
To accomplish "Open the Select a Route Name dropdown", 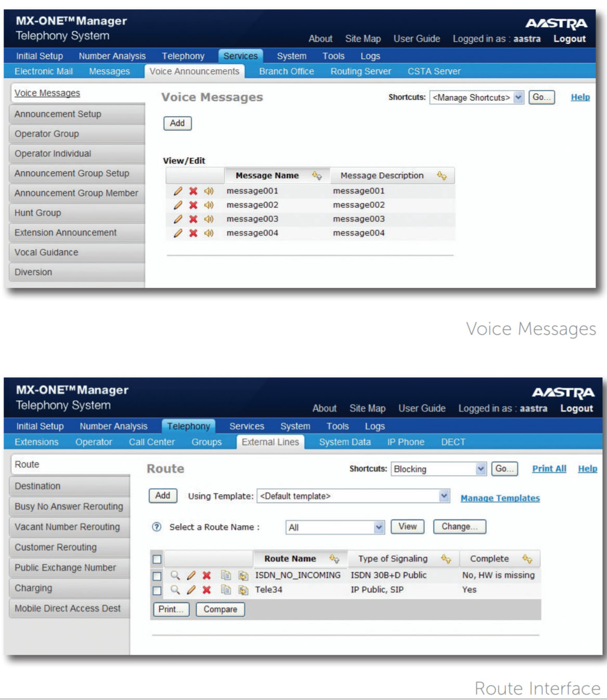I will [335, 527].
